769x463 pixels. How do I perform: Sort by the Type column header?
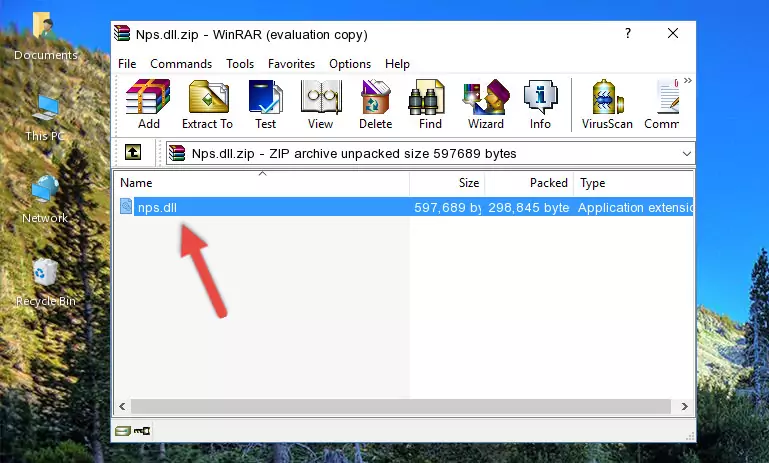[634, 183]
